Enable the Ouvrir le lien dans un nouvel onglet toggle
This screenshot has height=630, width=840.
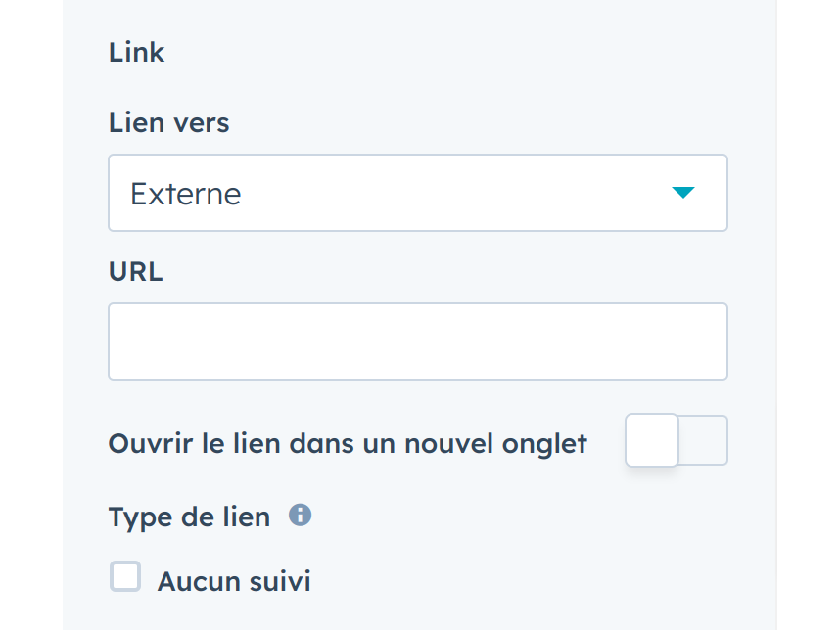(676, 440)
